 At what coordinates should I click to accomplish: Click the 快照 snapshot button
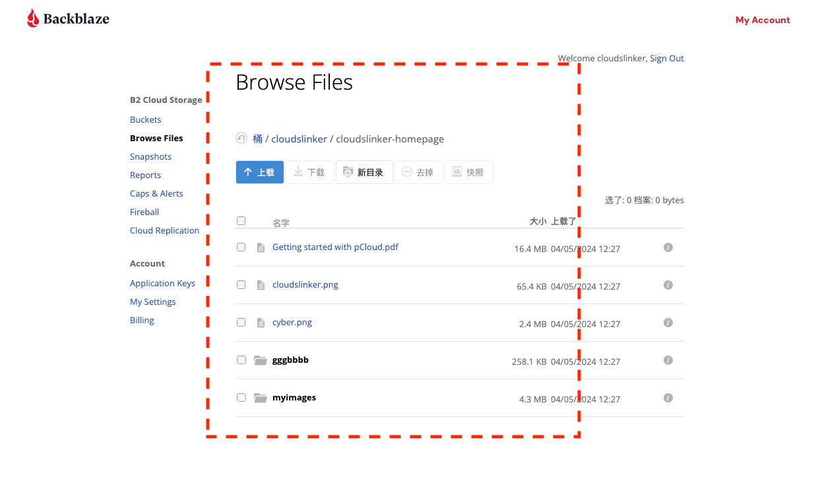coord(469,172)
